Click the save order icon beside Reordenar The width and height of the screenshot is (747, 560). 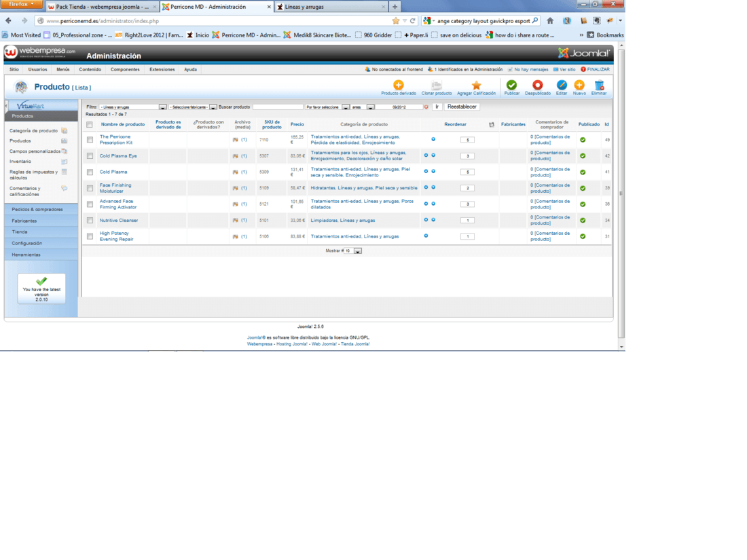pos(492,125)
